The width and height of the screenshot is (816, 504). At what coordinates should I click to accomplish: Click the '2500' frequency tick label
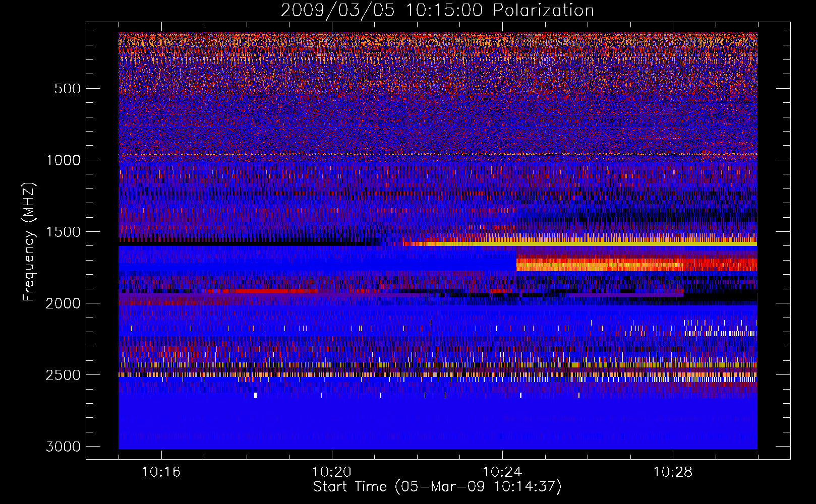64,375
